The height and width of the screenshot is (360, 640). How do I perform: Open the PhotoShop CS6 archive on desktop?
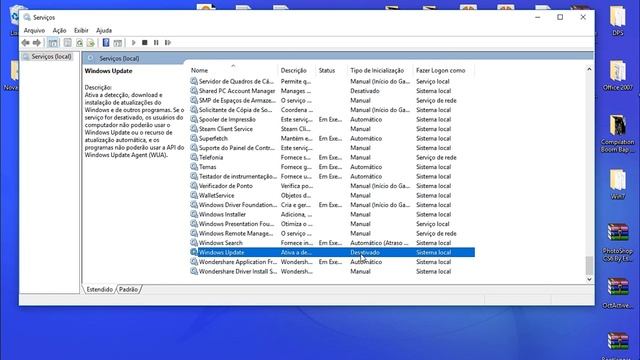(618, 242)
